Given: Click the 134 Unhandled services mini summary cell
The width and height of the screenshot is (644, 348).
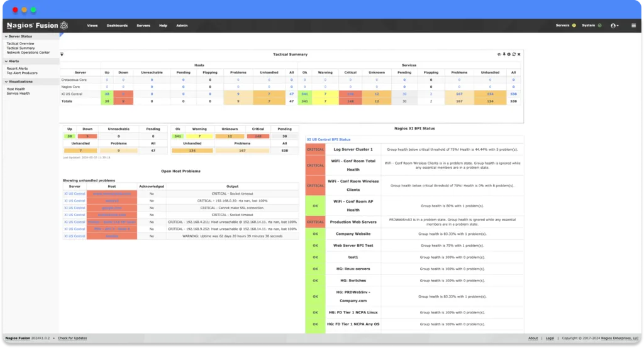Looking at the screenshot, I should pyautogui.click(x=192, y=151).
